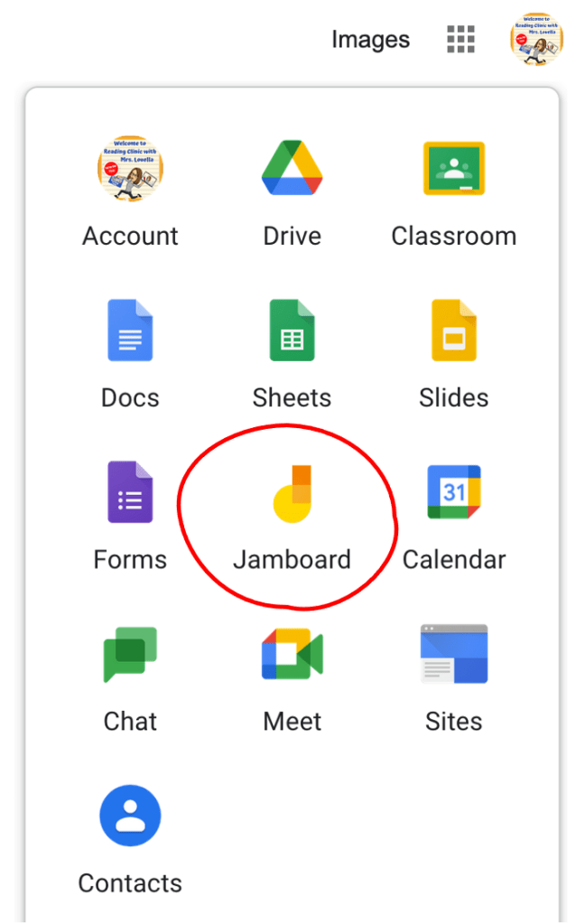Open the Google Calendar icon
Image resolution: width=585 pixels, height=924 pixels.
coord(453,492)
